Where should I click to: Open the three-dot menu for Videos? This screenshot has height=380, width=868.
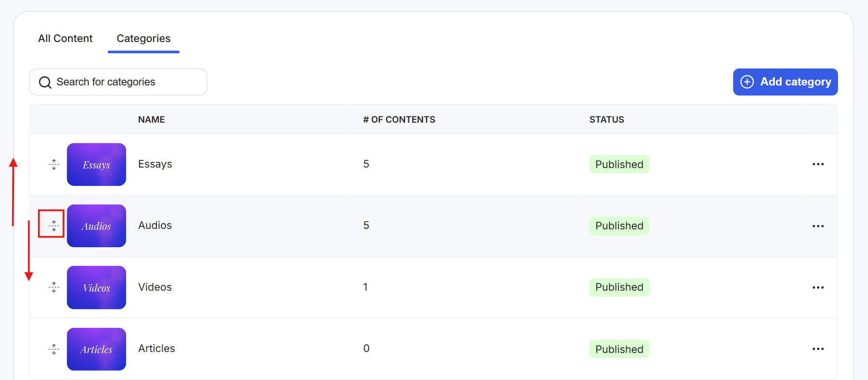point(818,287)
